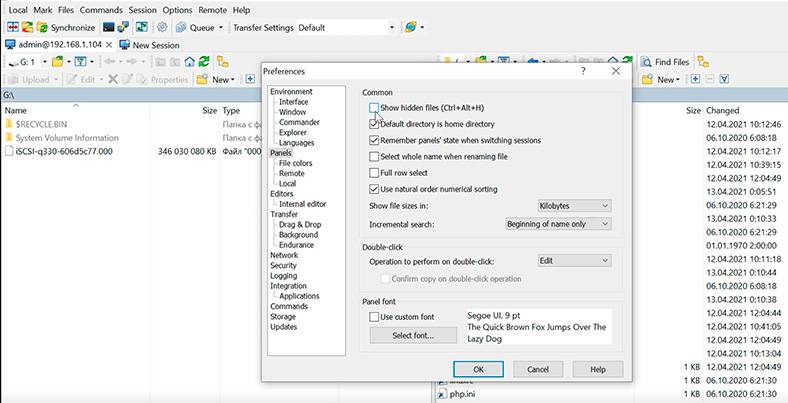Select Environment in the preferences tree

click(x=291, y=91)
